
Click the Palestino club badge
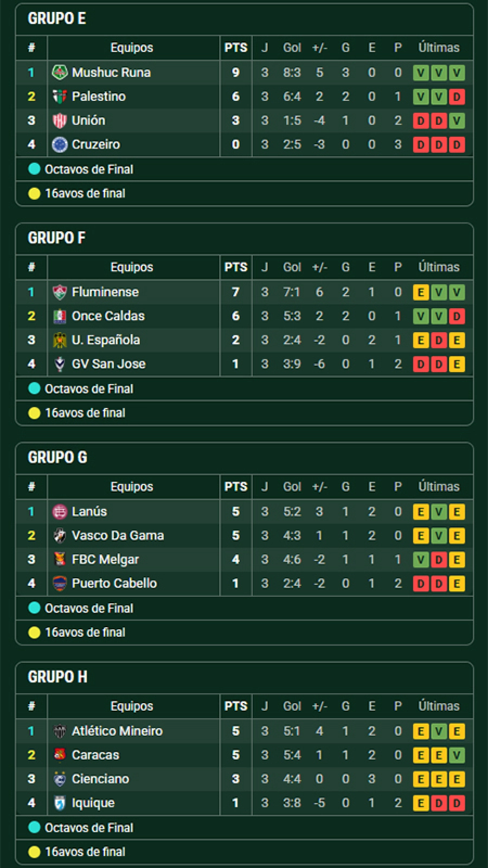click(60, 97)
